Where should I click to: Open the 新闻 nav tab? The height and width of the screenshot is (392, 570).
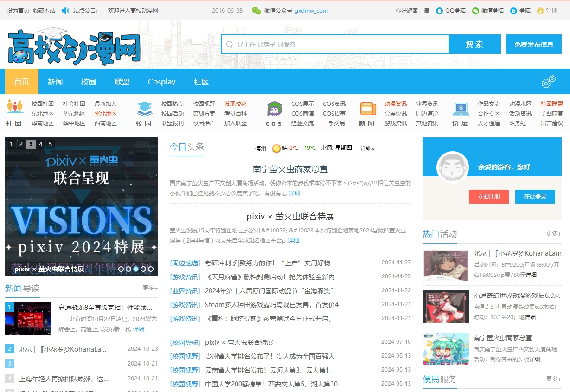tap(55, 82)
